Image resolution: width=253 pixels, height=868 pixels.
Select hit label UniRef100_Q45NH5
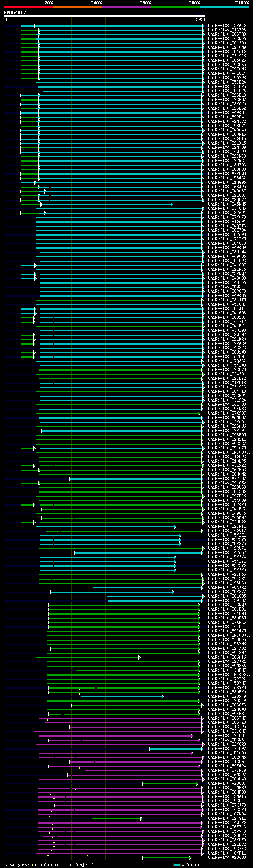coord(227,204)
